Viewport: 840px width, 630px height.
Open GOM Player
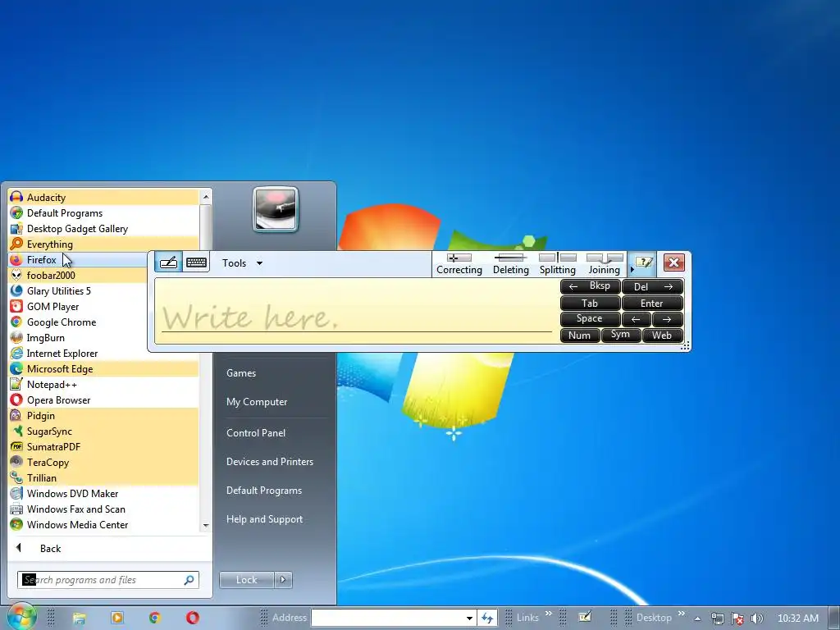tap(78, 307)
